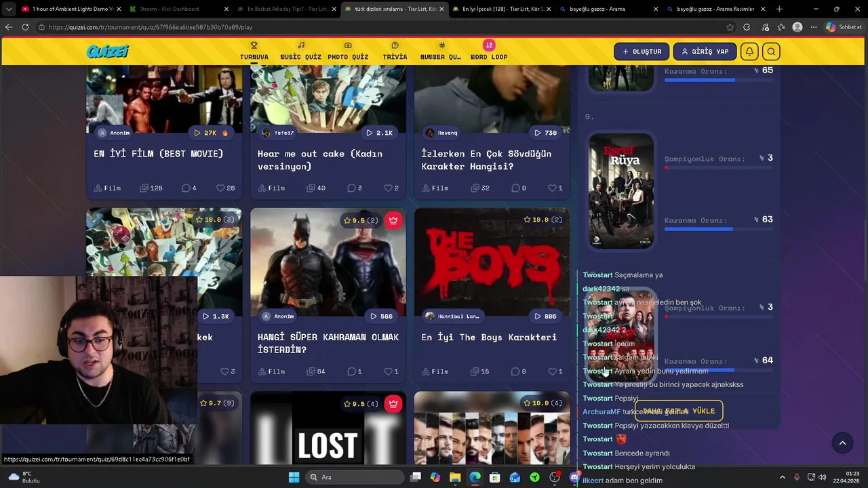Click Eşref Rüya poster in ranking
Screen dimensions: 868x488
(621, 190)
